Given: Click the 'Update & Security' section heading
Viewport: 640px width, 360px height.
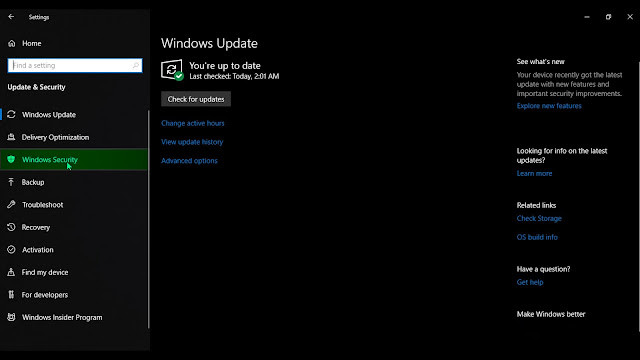Looking at the screenshot, I should [x=36, y=87].
